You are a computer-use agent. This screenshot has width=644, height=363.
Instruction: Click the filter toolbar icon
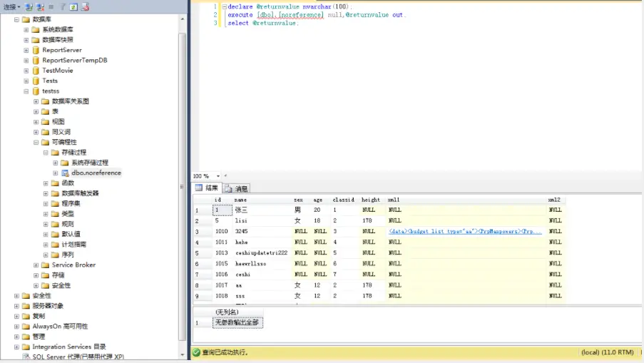(63, 7)
